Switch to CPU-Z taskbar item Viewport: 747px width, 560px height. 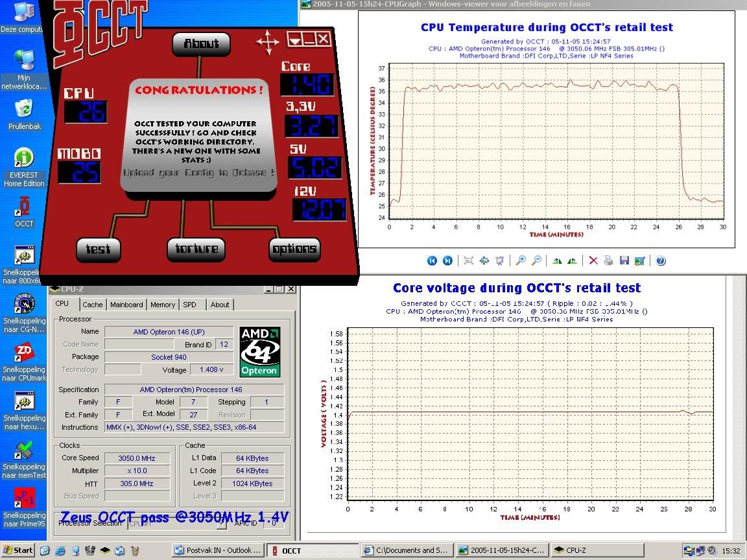(596, 550)
